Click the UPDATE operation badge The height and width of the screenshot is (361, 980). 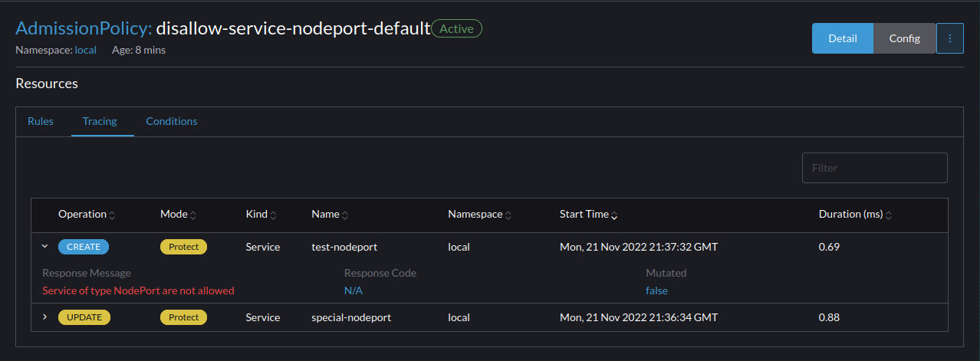[84, 317]
